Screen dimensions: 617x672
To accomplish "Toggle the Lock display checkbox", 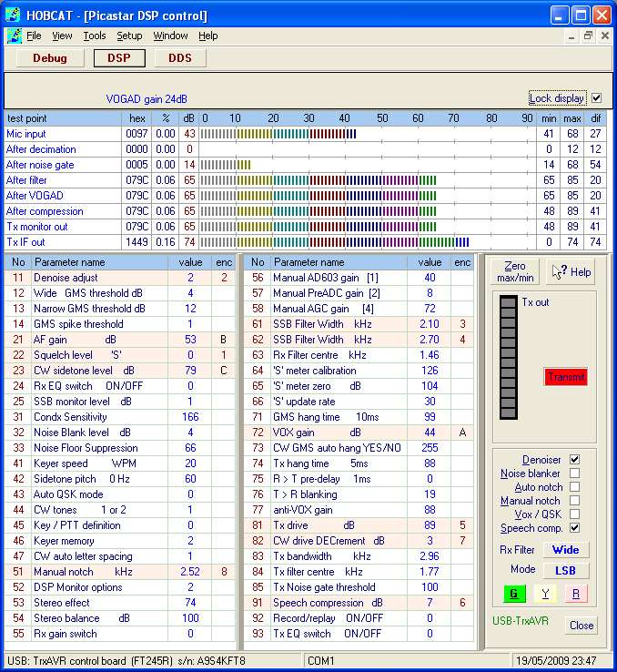I will coord(596,98).
